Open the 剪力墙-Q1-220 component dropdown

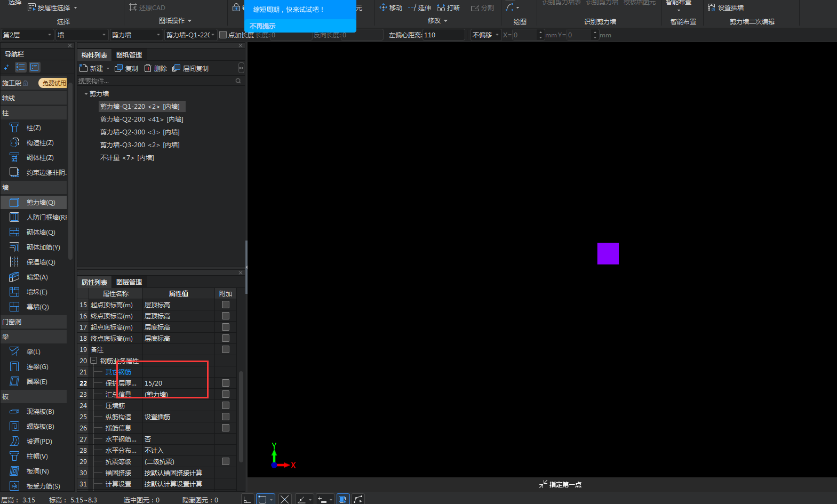pyautogui.click(x=190, y=35)
